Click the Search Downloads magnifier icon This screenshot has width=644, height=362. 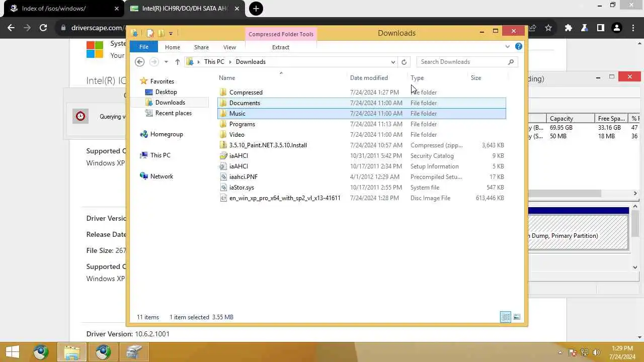point(511,62)
